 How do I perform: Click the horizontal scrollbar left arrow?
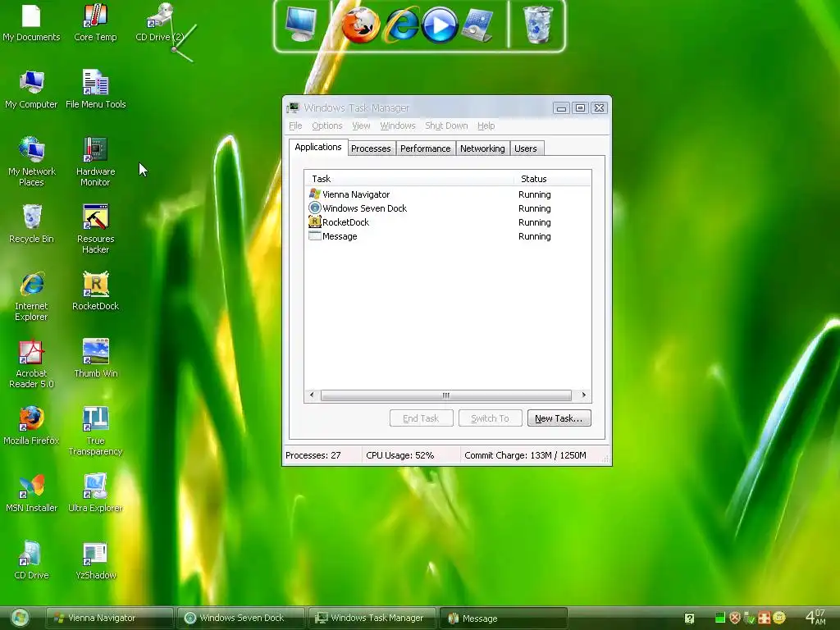(x=312, y=395)
